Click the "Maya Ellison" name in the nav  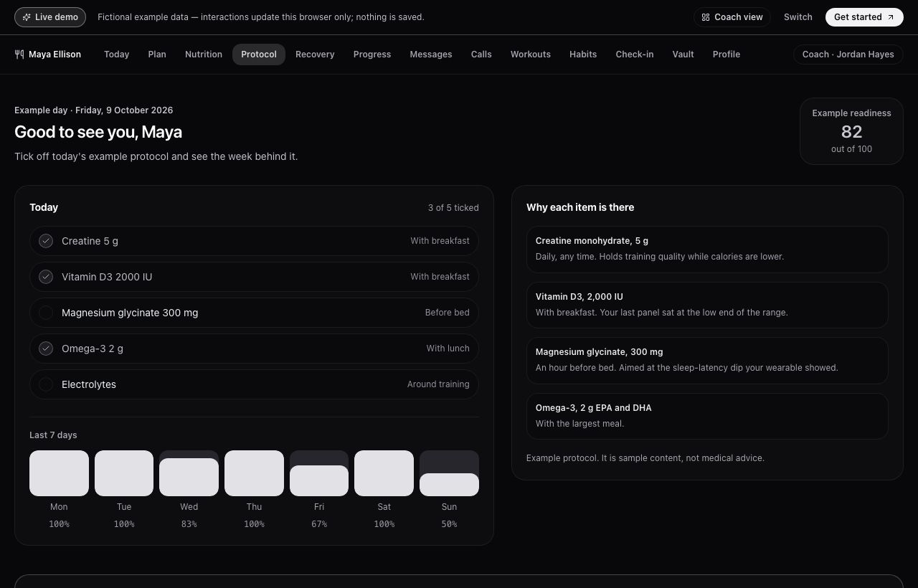click(x=55, y=54)
